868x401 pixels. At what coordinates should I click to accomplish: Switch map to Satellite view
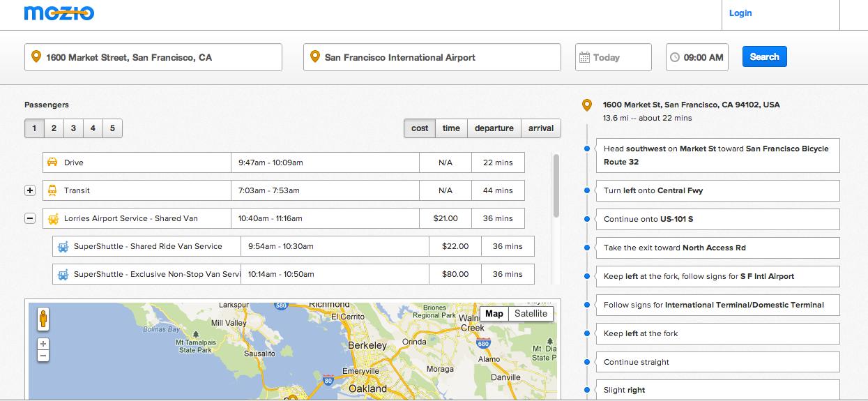tap(531, 314)
